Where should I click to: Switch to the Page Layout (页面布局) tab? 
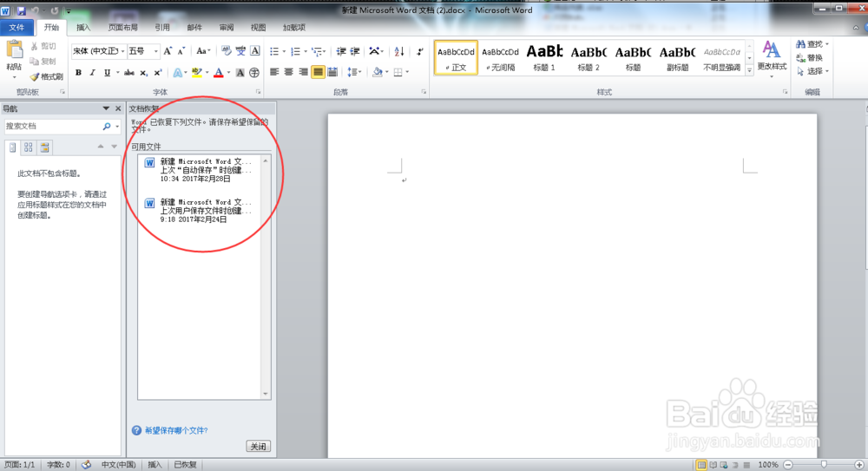pos(123,27)
